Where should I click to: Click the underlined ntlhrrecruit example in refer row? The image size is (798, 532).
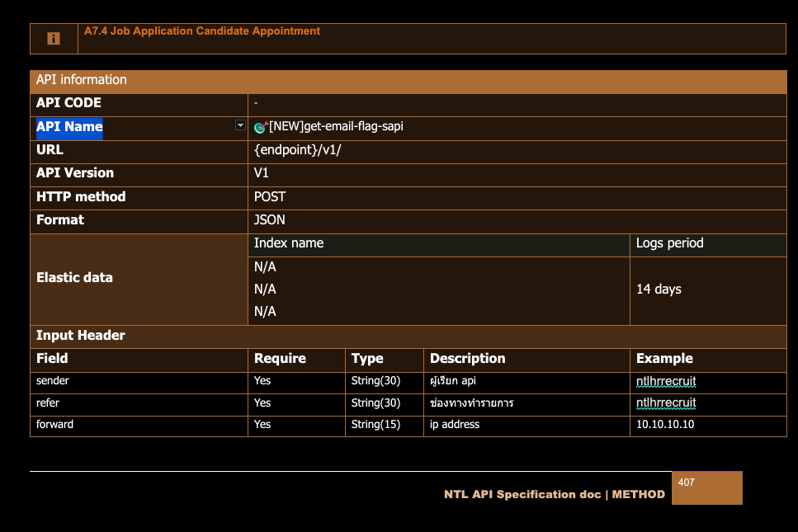point(666,403)
